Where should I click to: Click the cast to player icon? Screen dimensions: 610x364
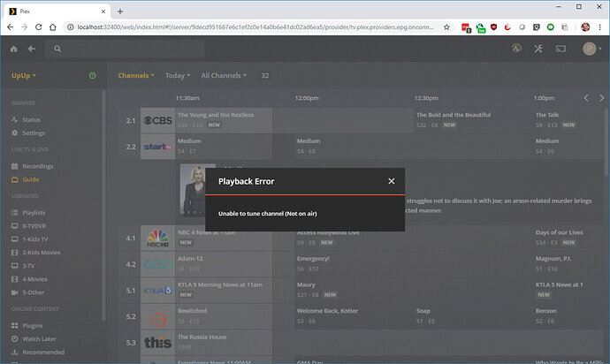click(560, 49)
